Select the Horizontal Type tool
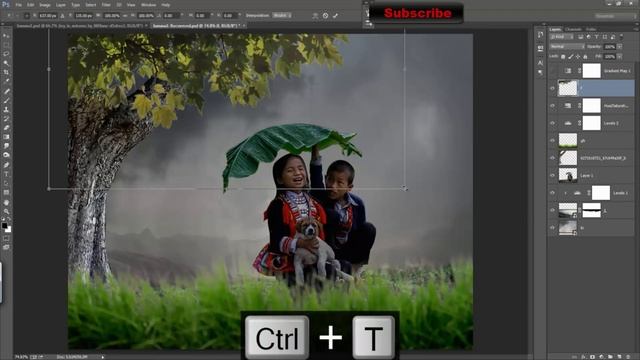Viewport: 640px width, 360px height. [x=6, y=174]
